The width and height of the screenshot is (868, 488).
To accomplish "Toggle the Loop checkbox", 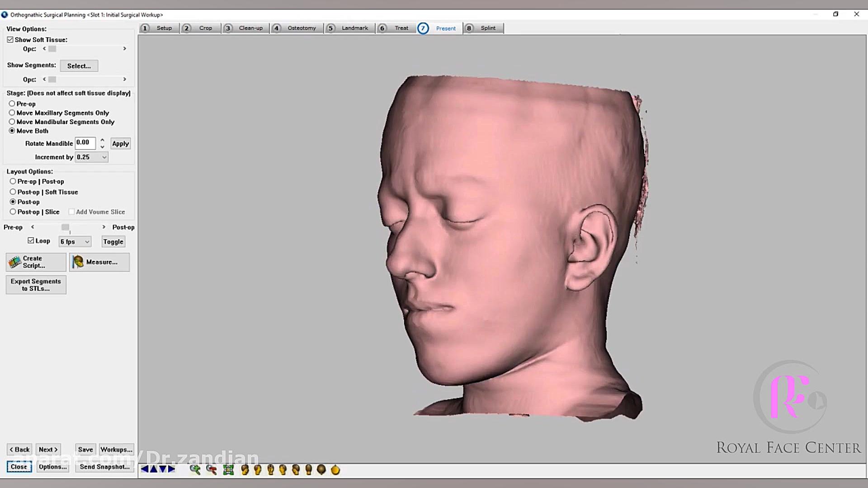I will (31, 240).
